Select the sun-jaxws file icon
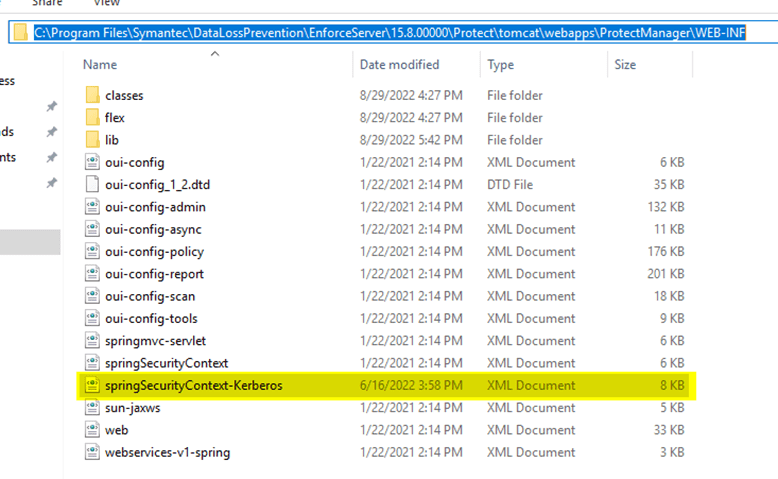778x479 pixels. click(92, 408)
